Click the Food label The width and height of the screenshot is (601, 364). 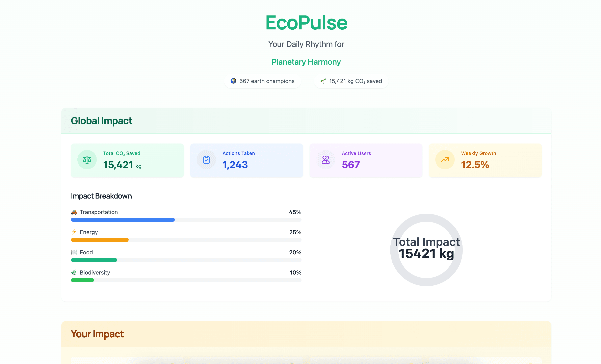coord(86,252)
